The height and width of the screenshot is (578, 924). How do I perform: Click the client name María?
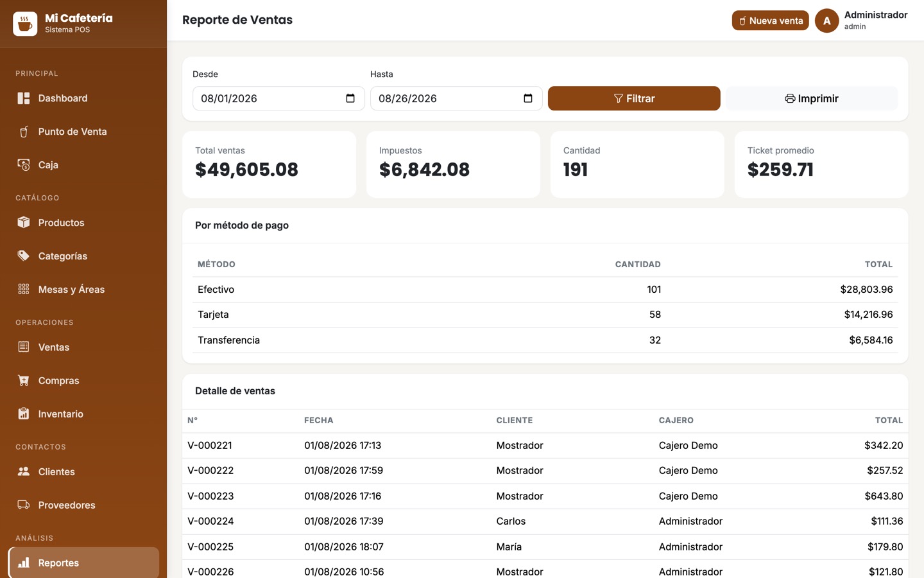pos(509,547)
